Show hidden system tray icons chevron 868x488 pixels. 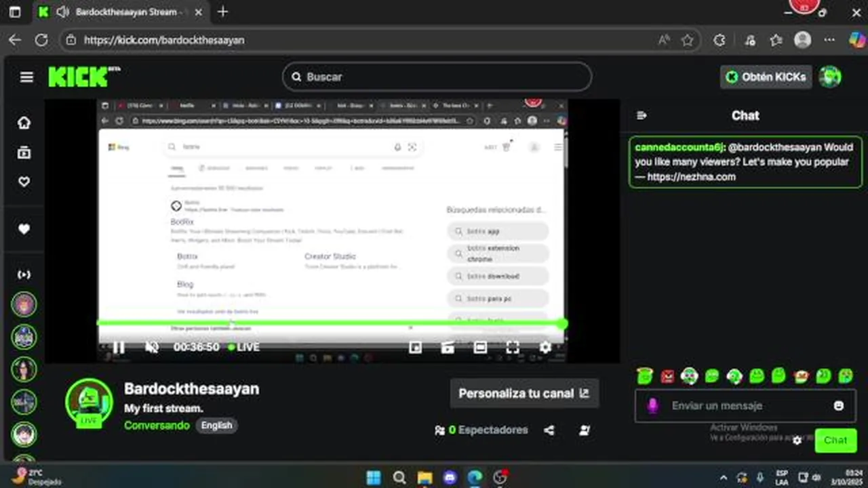[723, 477]
